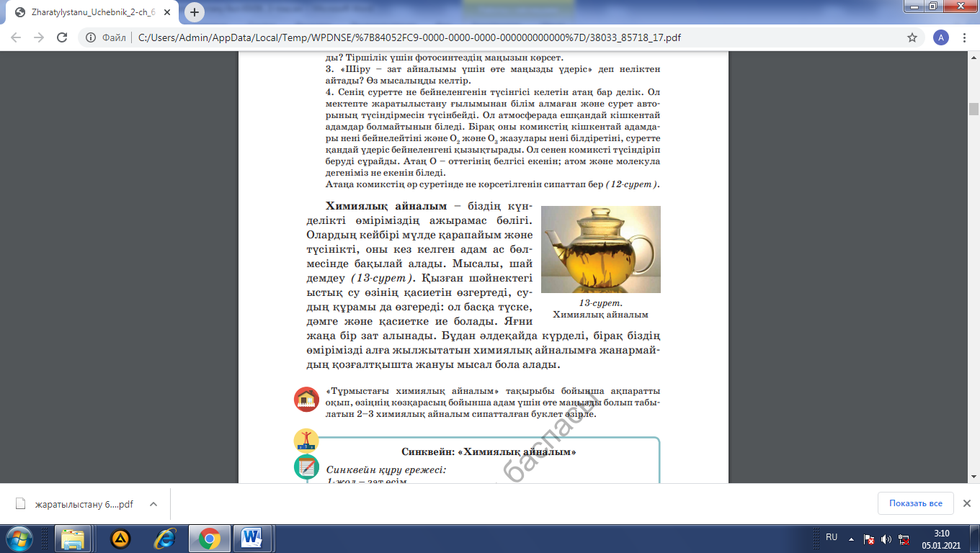This screenshot has width=980, height=553.
Task: Click the Показать все downloads button
Action: 915,503
